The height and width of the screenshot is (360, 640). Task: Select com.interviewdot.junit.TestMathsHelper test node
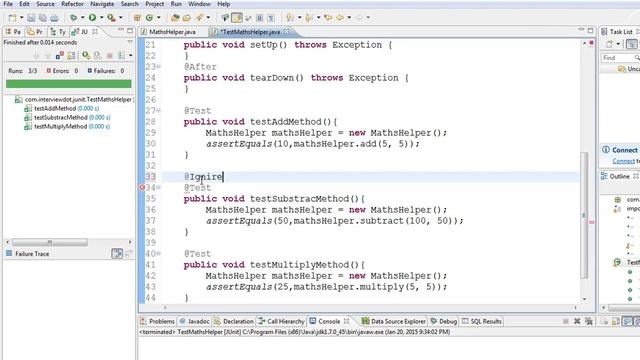[x=74, y=100]
